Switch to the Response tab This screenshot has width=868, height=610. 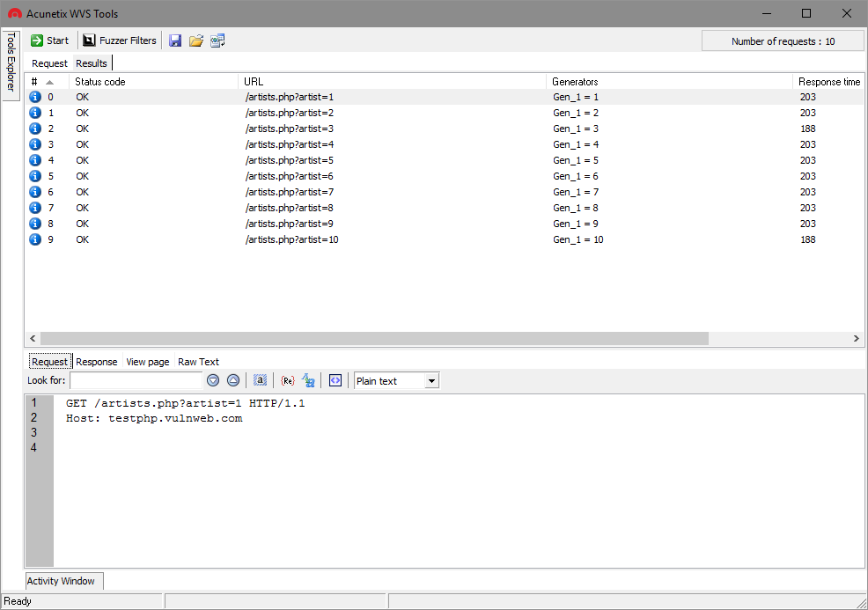pos(97,362)
